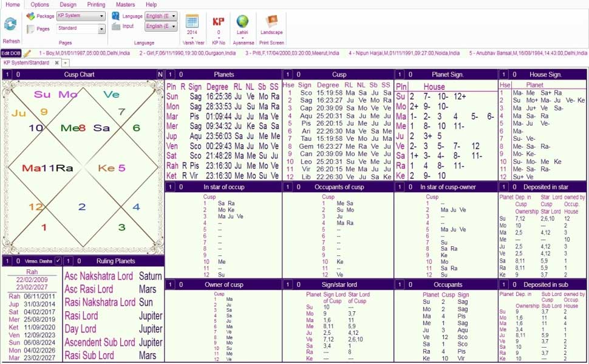This screenshot has width=589, height=364.
Task: Click the 0 button in Planets panel header
Action: coord(181,74)
